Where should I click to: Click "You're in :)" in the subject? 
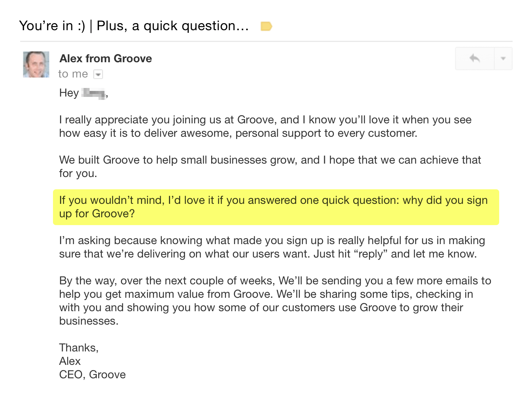[x=52, y=26]
